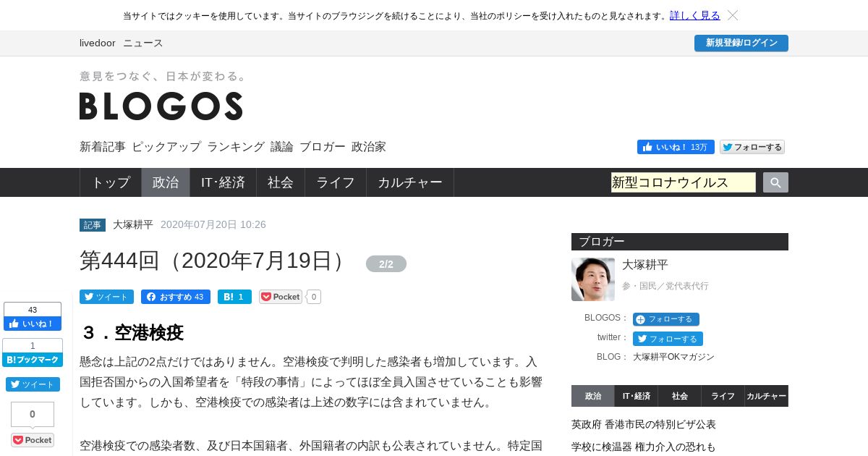
Task: Select 政治 tab in sidebar topics
Action: tap(592, 396)
